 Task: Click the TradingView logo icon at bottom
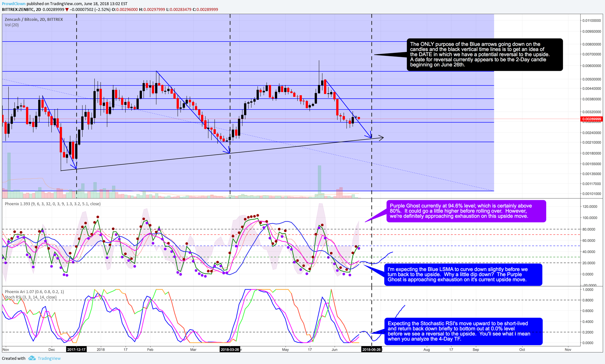[x=32, y=358]
